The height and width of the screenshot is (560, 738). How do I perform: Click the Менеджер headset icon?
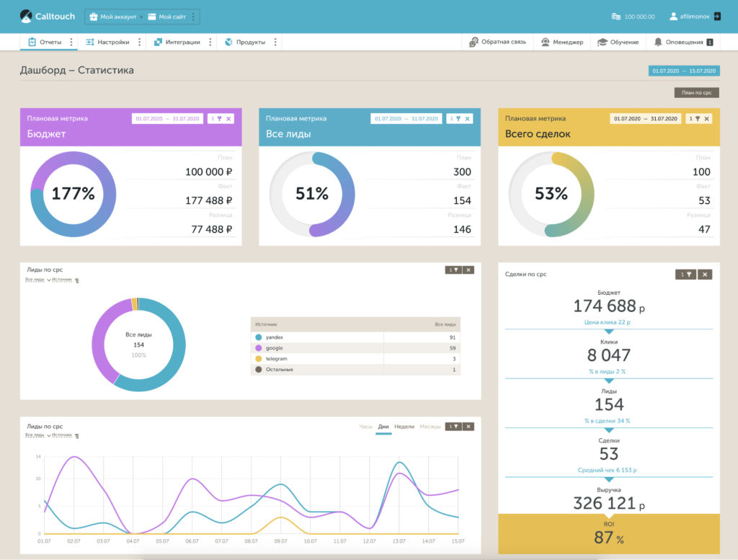pyautogui.click(x=546, y=42)
